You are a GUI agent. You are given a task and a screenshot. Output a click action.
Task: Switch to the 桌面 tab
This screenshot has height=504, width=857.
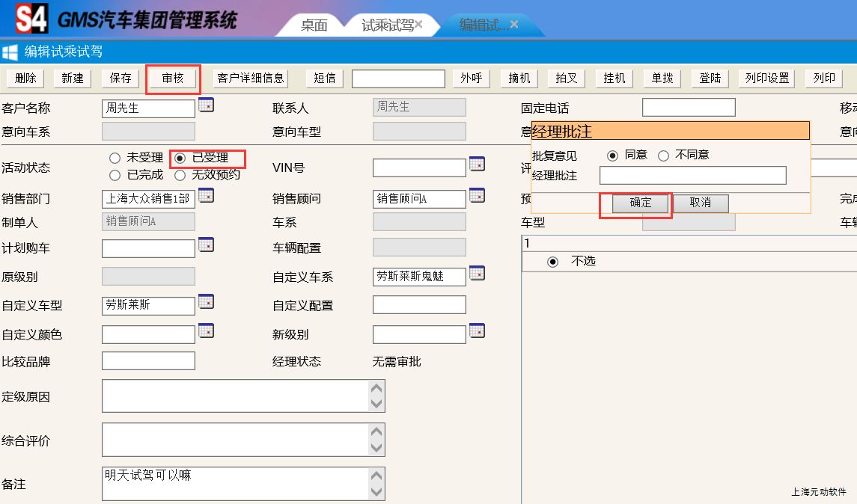(314, 25)
